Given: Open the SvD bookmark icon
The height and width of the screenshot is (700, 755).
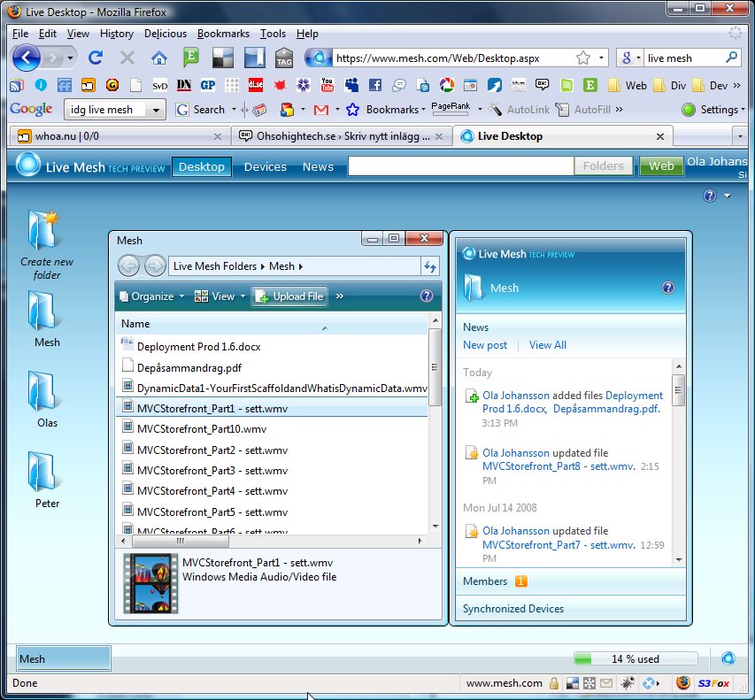Looking at the screenshot, I should click(x=160, y=86).
